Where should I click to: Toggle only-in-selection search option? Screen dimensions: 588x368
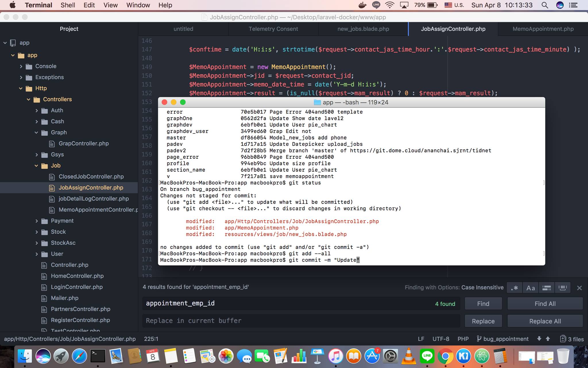pos(547,288)
